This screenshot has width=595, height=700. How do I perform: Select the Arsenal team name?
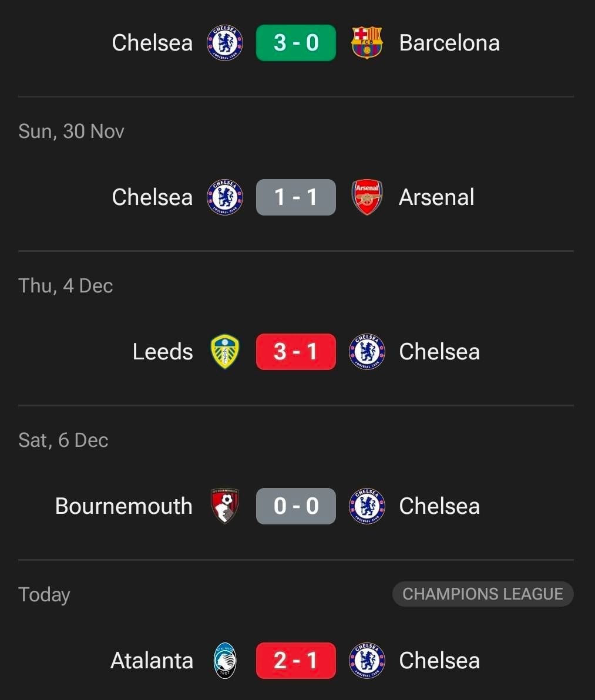pos(436,197)
